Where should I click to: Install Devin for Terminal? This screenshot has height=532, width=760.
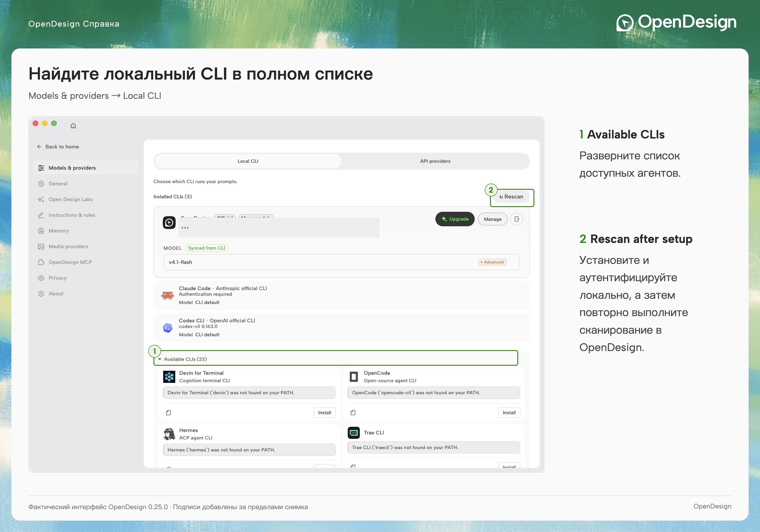324,413
